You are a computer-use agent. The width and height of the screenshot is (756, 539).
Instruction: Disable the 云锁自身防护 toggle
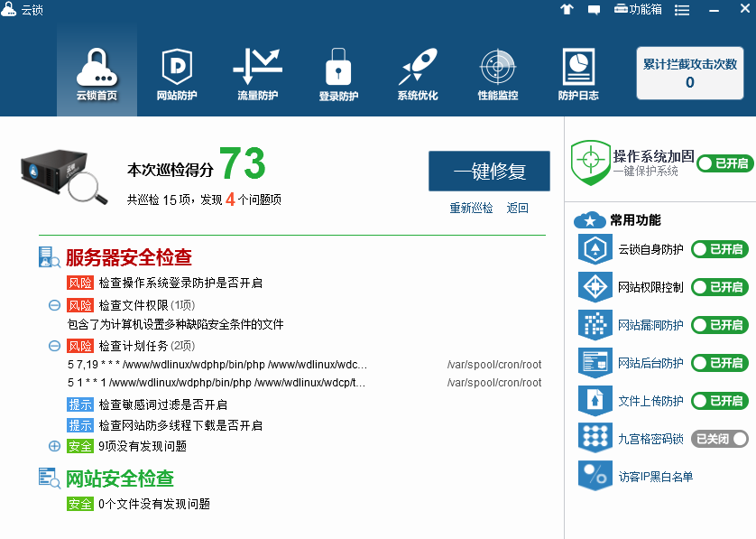pos(719,249)
